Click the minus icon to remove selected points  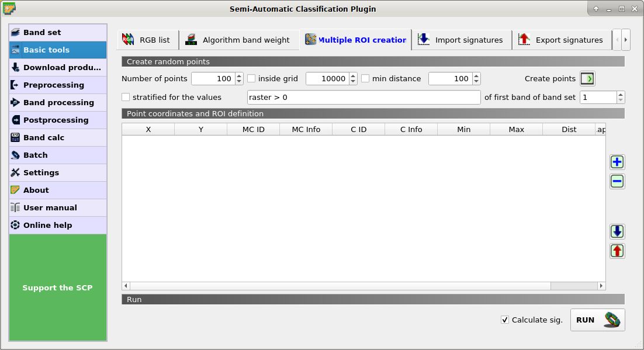617,181
